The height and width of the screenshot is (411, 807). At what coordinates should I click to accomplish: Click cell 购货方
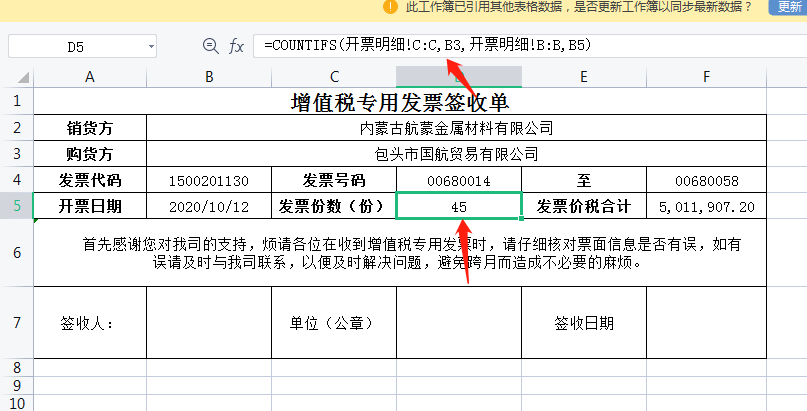[90, 154]
